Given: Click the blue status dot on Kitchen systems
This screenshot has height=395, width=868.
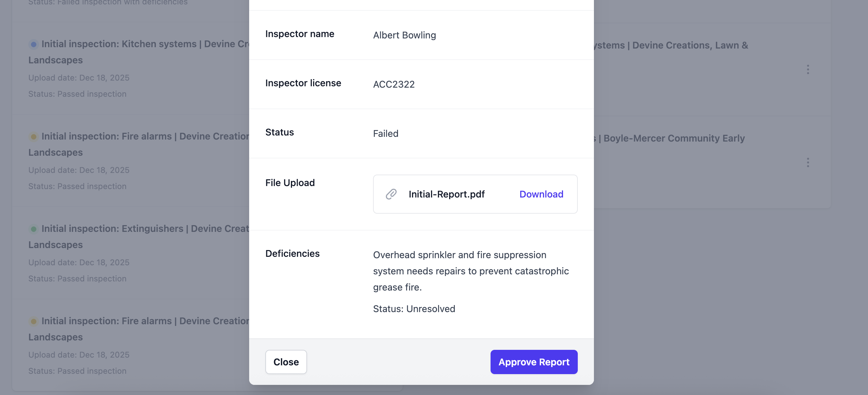Looking at the screenshot, I should (33, 44).
